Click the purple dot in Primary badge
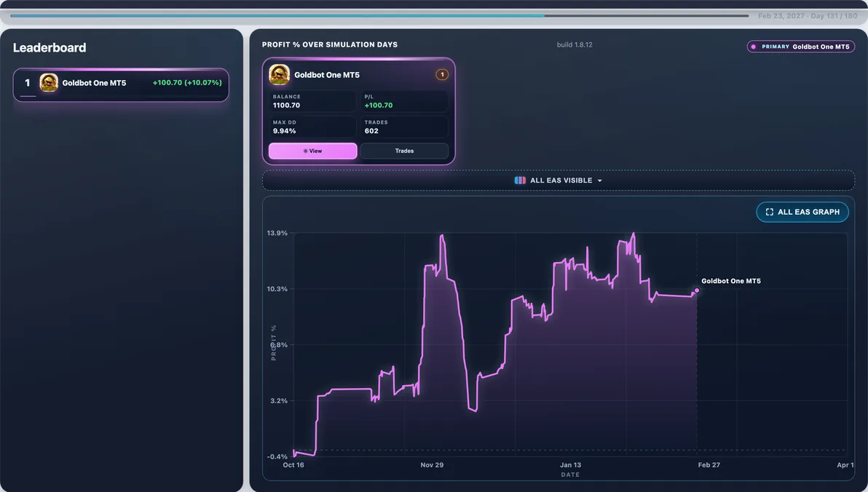 click(754, 47)
